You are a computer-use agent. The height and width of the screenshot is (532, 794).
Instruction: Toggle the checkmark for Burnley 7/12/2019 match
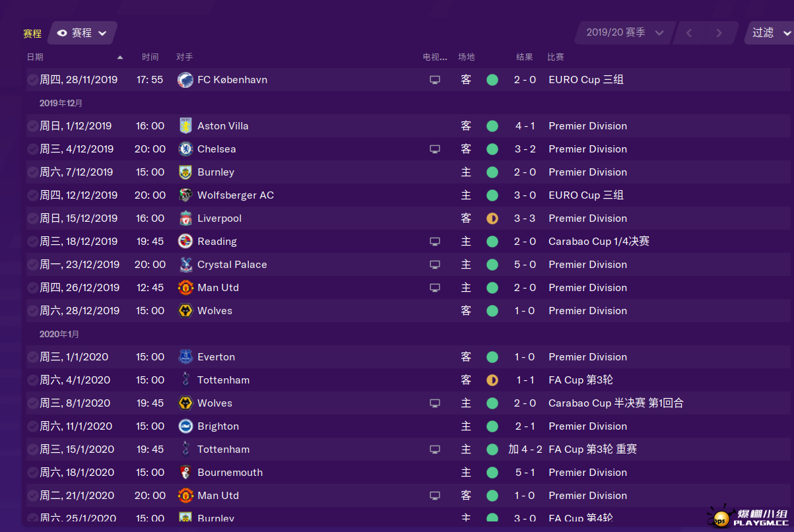pos(32,172)
